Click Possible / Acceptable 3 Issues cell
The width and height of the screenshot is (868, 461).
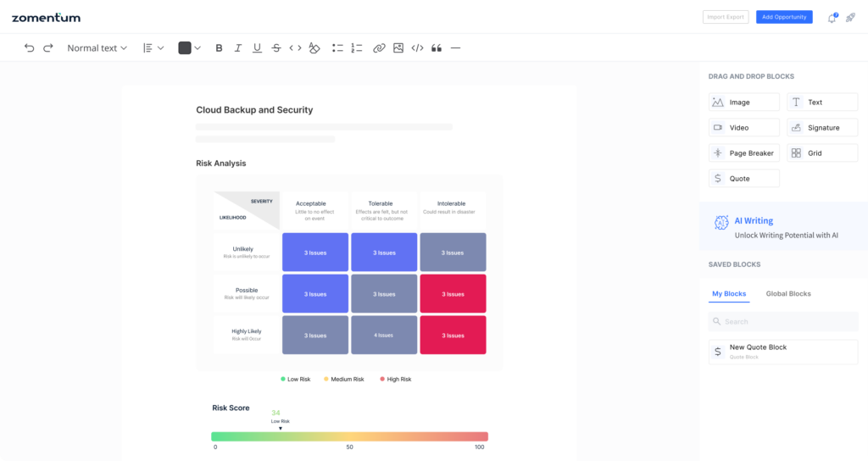315,294
